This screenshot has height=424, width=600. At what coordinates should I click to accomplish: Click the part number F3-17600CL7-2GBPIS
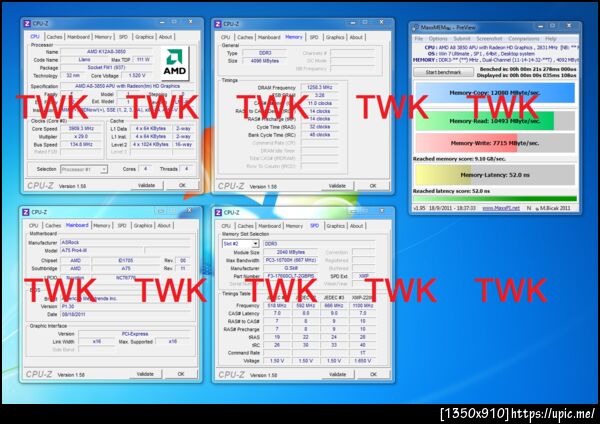291,276
